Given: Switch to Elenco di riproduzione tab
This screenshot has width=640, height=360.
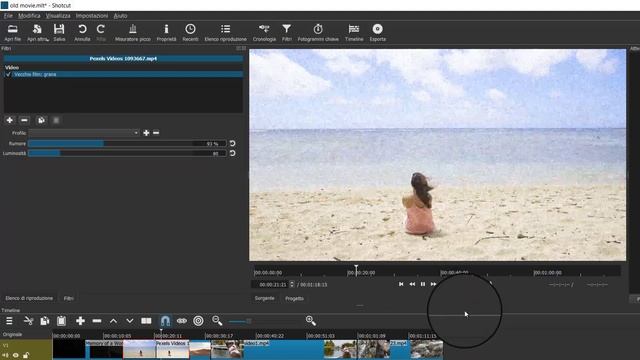Looking at the screenshot, I should [29, 298].
